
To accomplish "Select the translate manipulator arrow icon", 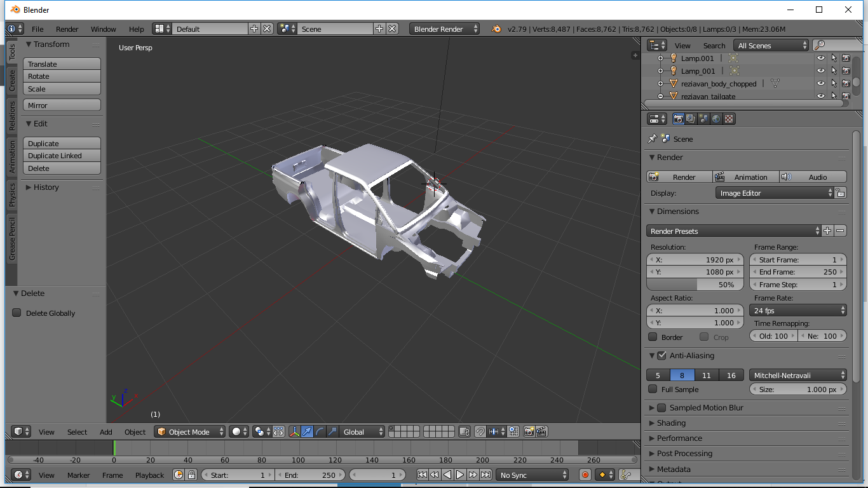I will coord(308,431).
